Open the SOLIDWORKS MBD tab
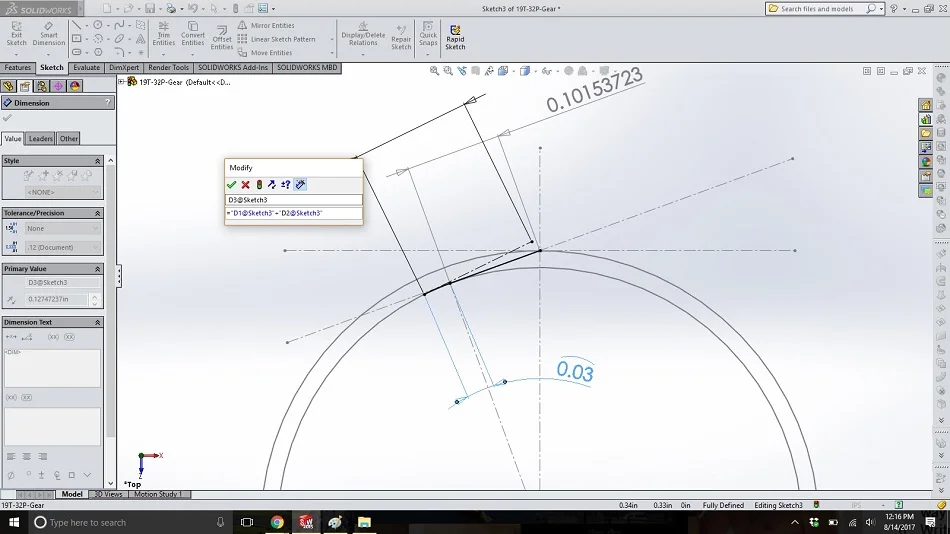 307,68
